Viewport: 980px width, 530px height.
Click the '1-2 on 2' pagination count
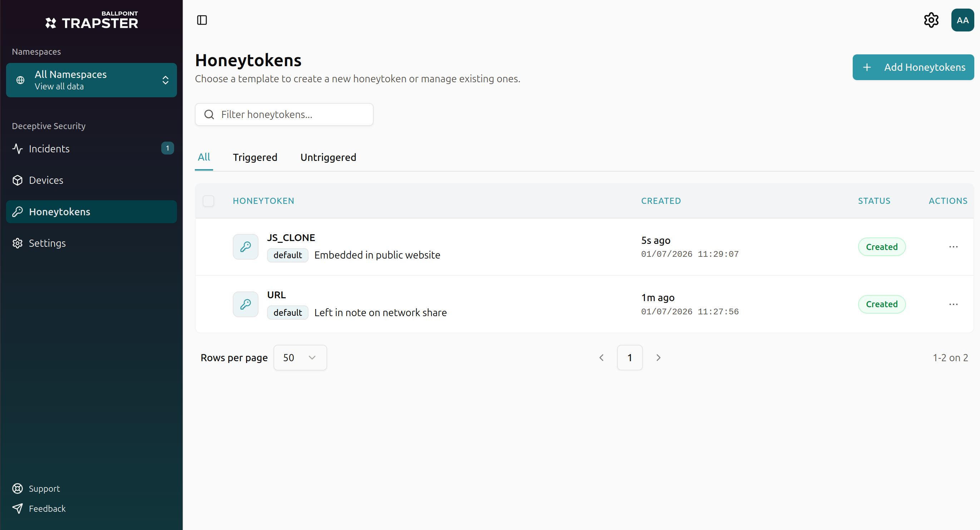[950, 358]
